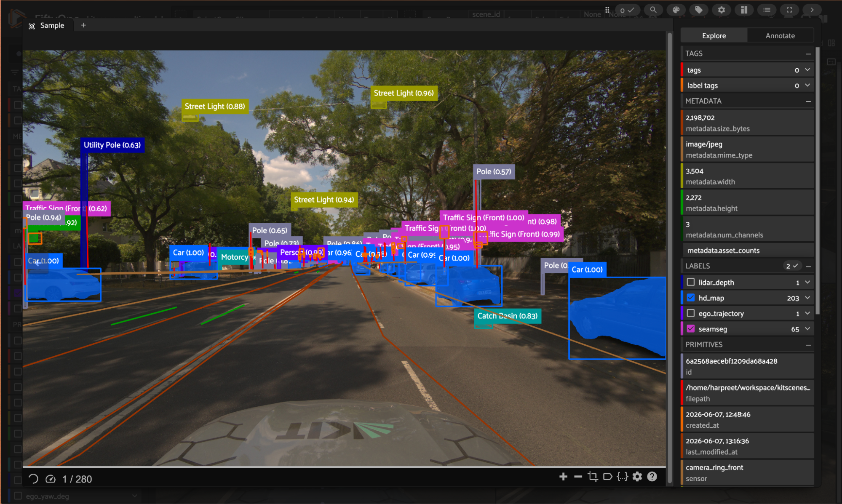
Task: Open the search magnifier in the top toolbar
Action: [x=653, y=10]
